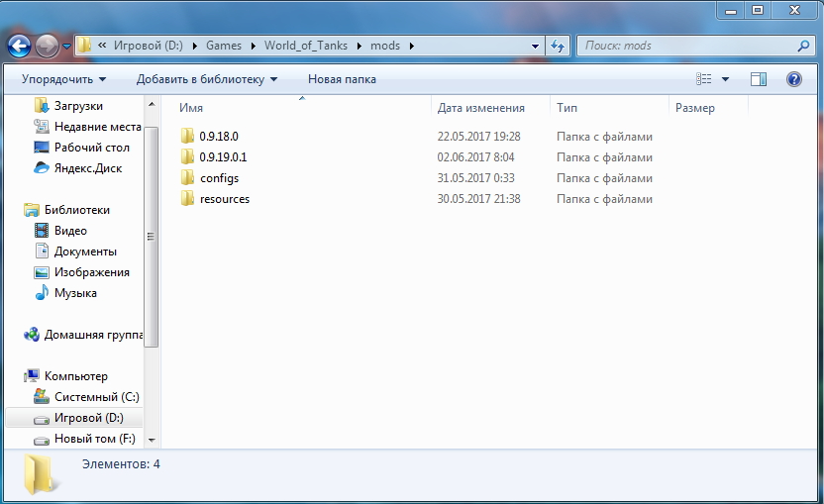Open Яндекс.Диск in the navigation pane
824x504 pixels.
tap(88, 168)
